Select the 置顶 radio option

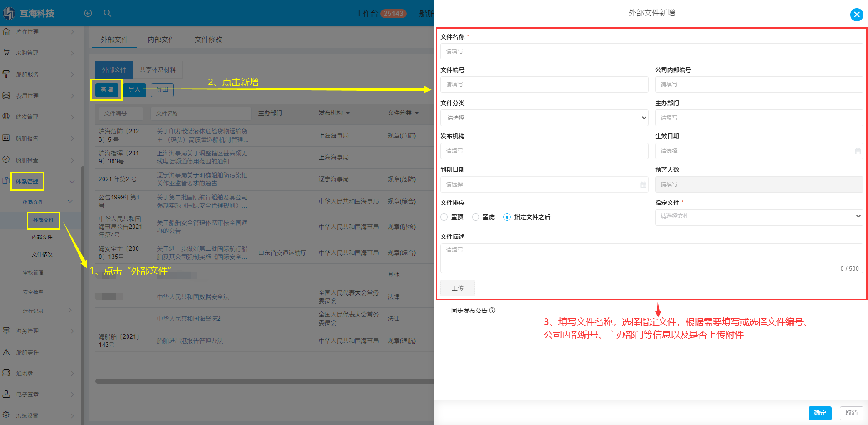pyautogui.click(x=444, y=217)
